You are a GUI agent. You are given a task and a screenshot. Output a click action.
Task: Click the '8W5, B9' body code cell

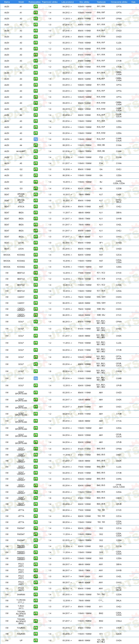tap(101, 151)
